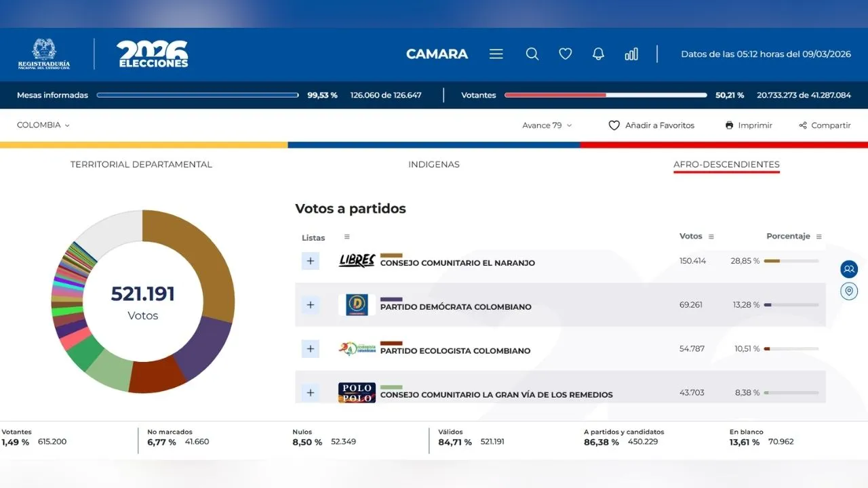
Task: Open the bar chart statistics icon
Action: [x=631, y=54]
